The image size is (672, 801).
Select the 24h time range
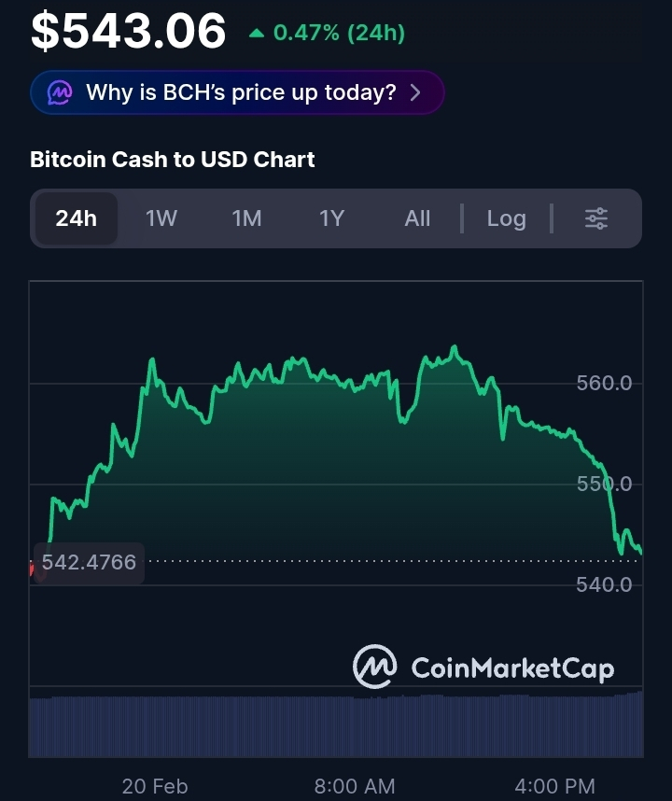[76, 218]
